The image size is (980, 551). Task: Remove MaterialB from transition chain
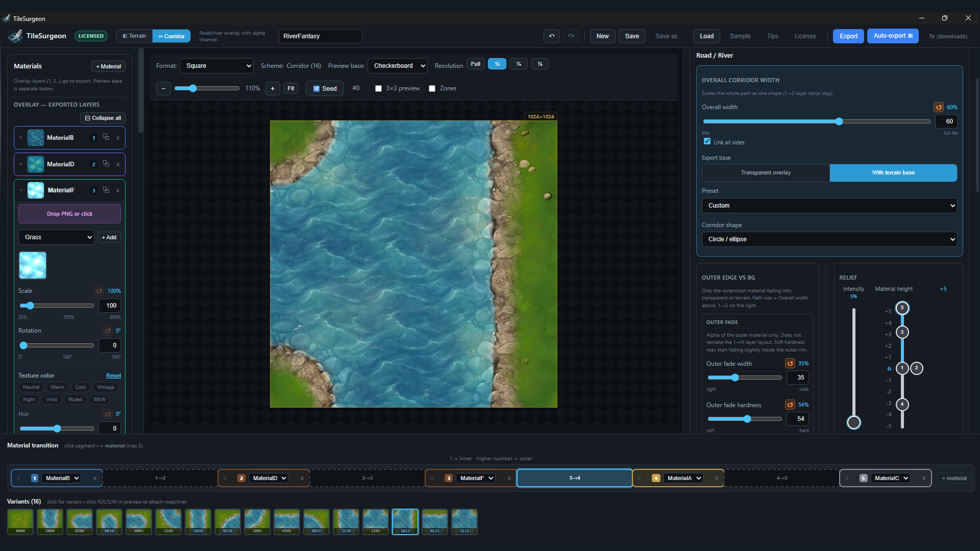(x=95, y=478)
